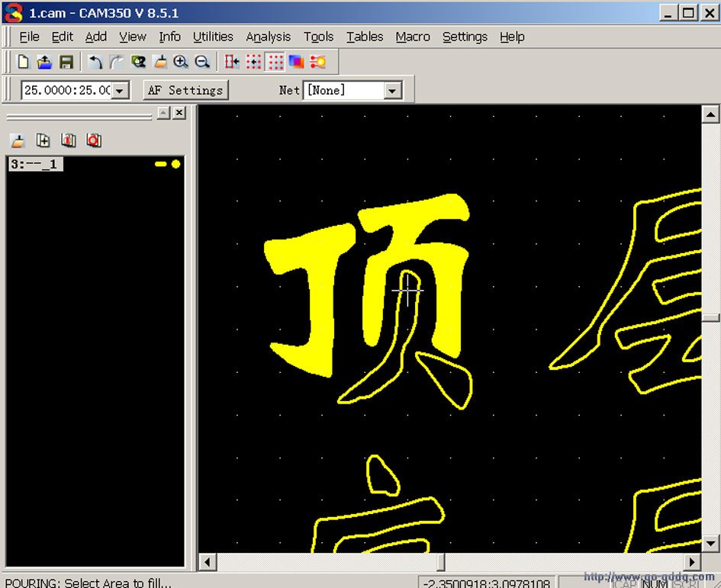Click the horizontal scrollbar thumb

coord(441,562)
